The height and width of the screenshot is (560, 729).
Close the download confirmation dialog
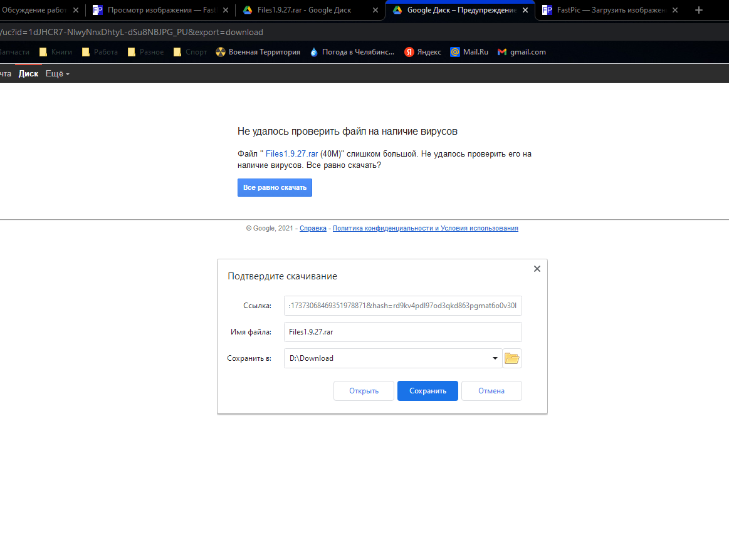(537, 269)
